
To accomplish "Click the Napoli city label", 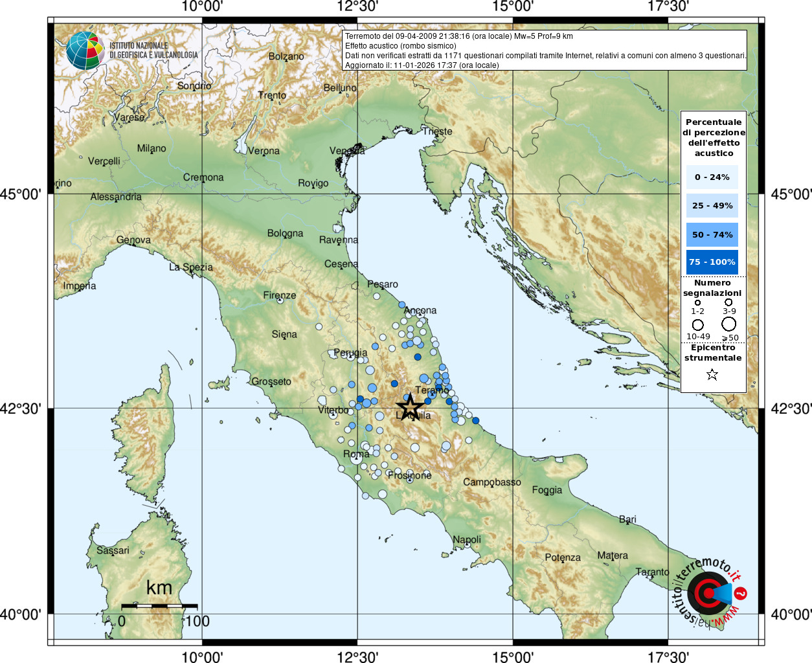I will click(467, 539).
